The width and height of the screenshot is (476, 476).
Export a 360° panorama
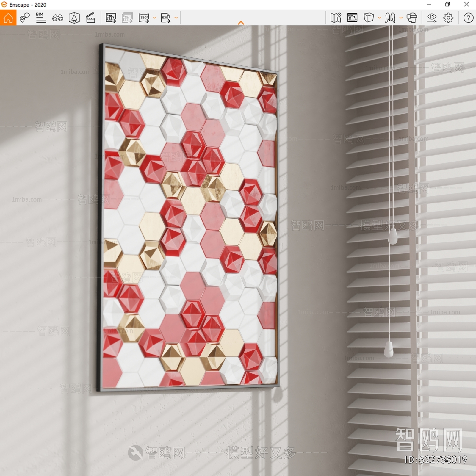point(144,18)
